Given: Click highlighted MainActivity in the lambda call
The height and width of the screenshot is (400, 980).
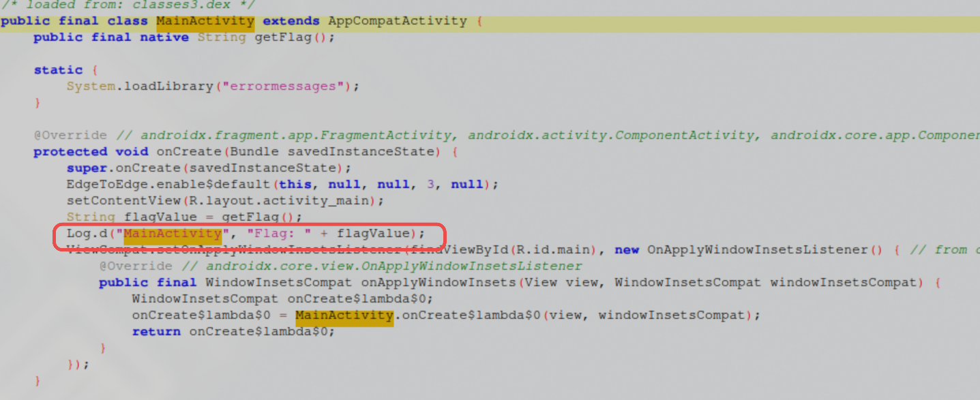Looking at the screenshot, I should (344, 316).
